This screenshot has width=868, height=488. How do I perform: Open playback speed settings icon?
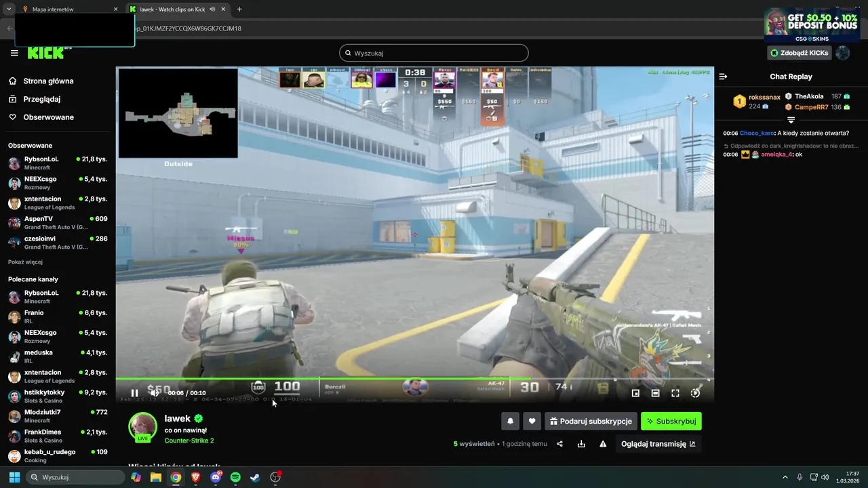[695, 393]
